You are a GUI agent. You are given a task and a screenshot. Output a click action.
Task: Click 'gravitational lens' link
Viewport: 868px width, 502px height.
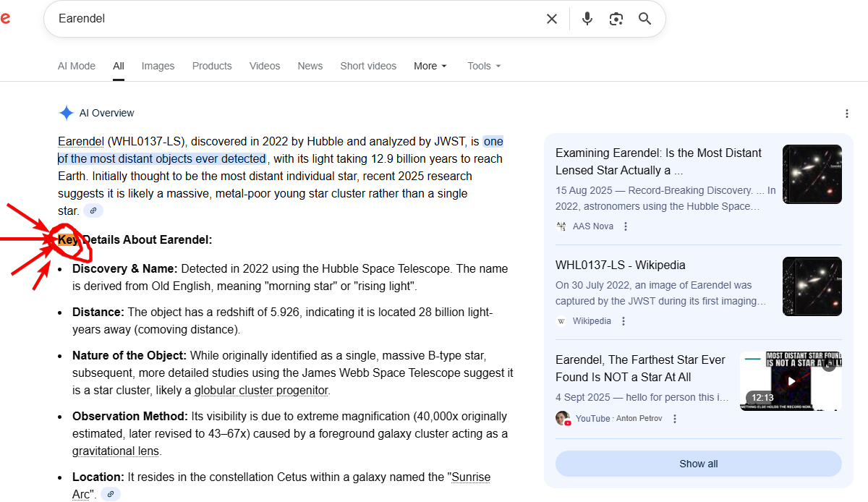click(x=116, y=451)
